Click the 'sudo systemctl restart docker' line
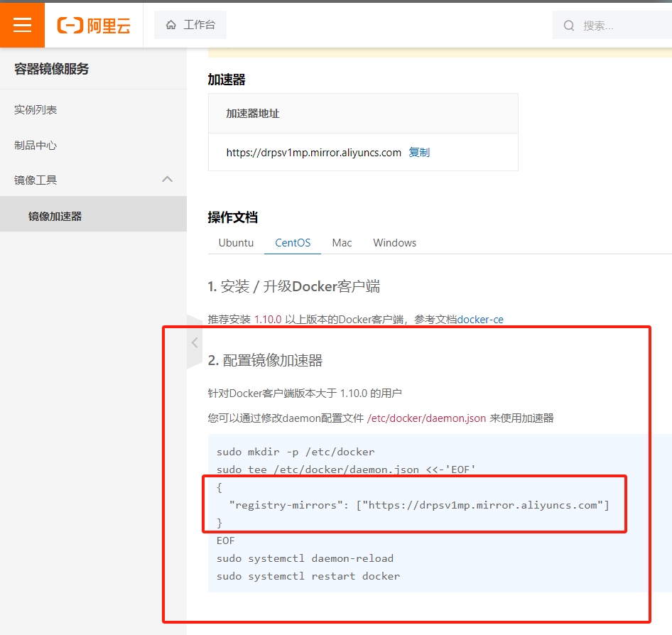This screenshot has width=672, height=635. [308, 576]
